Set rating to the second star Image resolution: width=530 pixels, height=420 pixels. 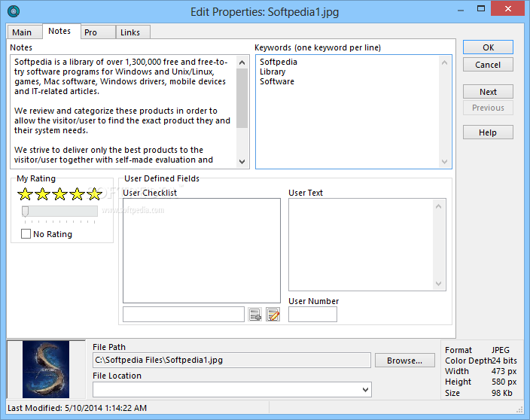pyautogui.click(x=43, y=194)
